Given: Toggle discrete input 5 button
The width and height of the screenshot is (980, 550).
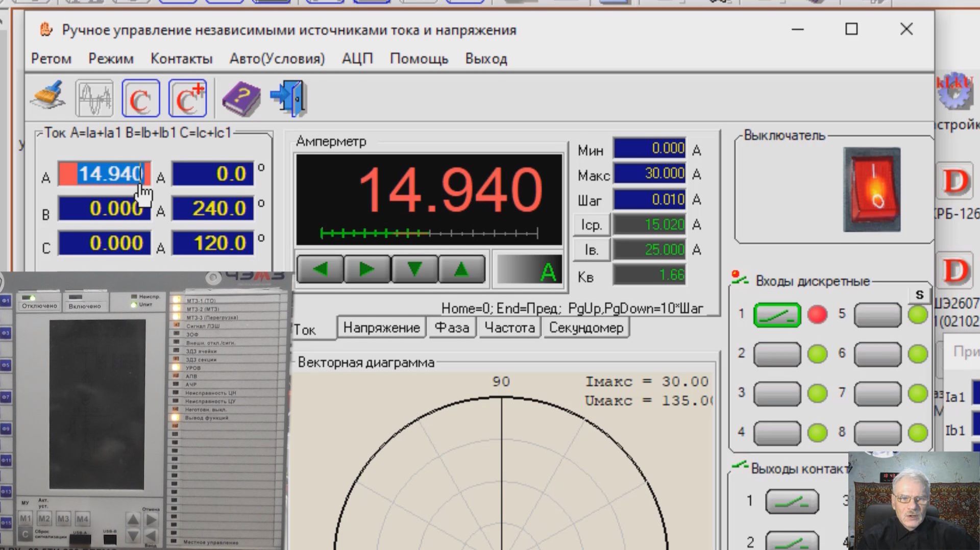Looking at the screenshot, I should (x=877, y=315).
